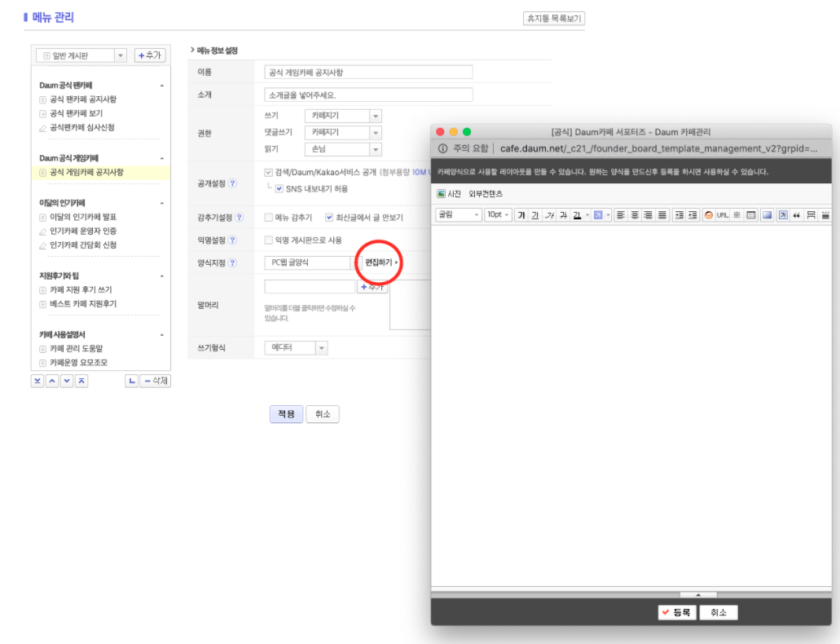Toggle the 최신글에서 글 안보기 checkbox
This screenshot has height=644, width=840.
point(329,217)
